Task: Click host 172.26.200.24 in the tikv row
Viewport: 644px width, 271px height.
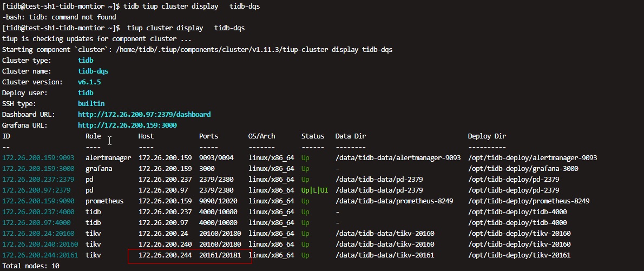Action: (163, 234)
